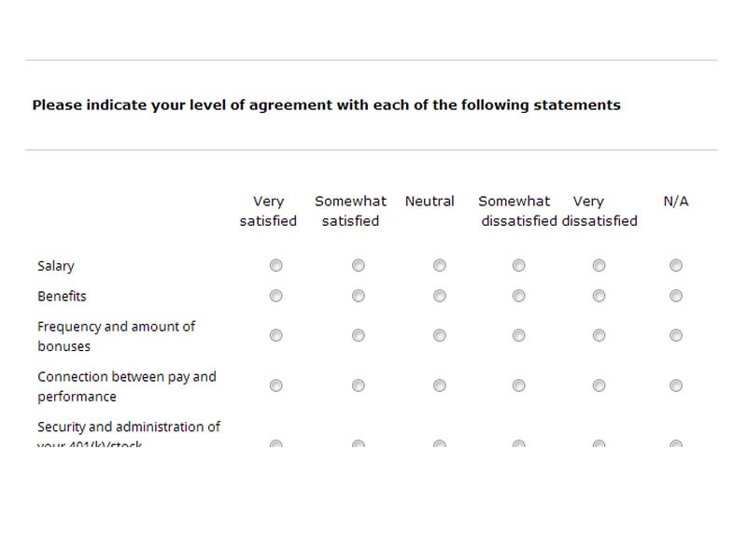The height and width of the screenshot is (560, 747).
Task: Select Somewhat satisfied for bonuses row
Action: [x=358, y=335]
